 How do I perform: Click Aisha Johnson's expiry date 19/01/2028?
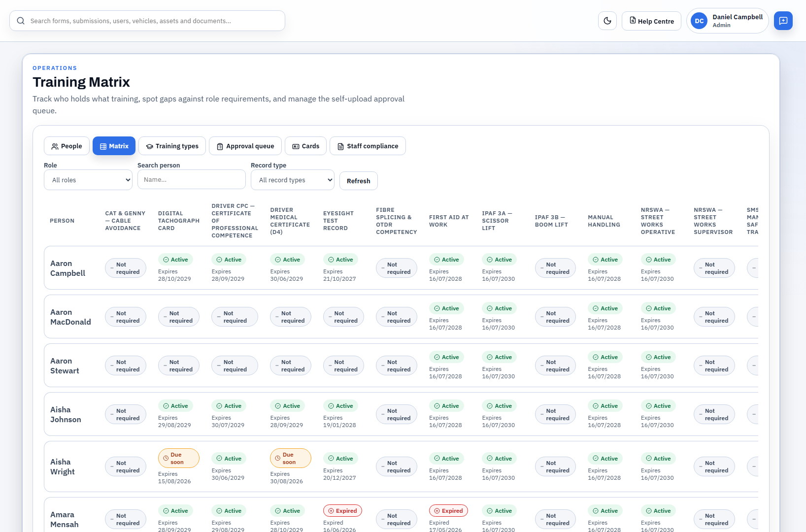(339, 425)
